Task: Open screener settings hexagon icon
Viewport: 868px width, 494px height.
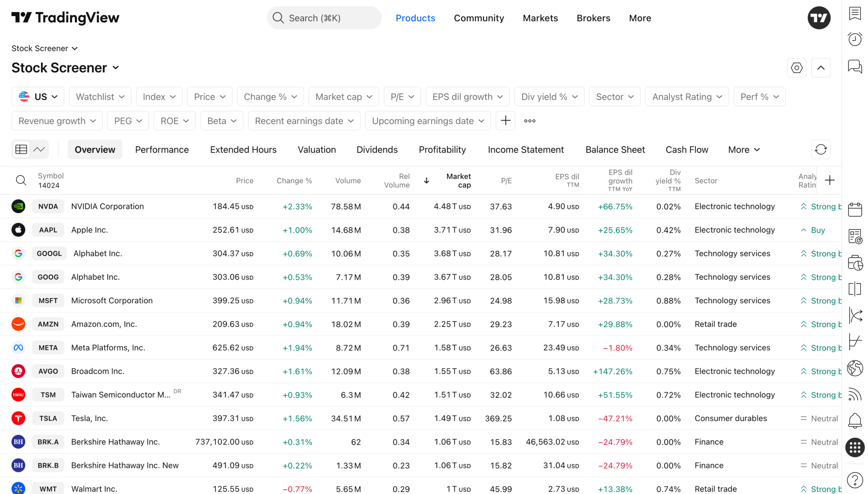Action: (796, 68)
